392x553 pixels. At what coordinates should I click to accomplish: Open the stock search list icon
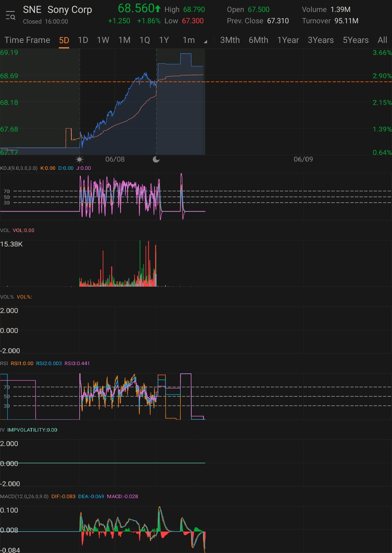tap(11, 15)
